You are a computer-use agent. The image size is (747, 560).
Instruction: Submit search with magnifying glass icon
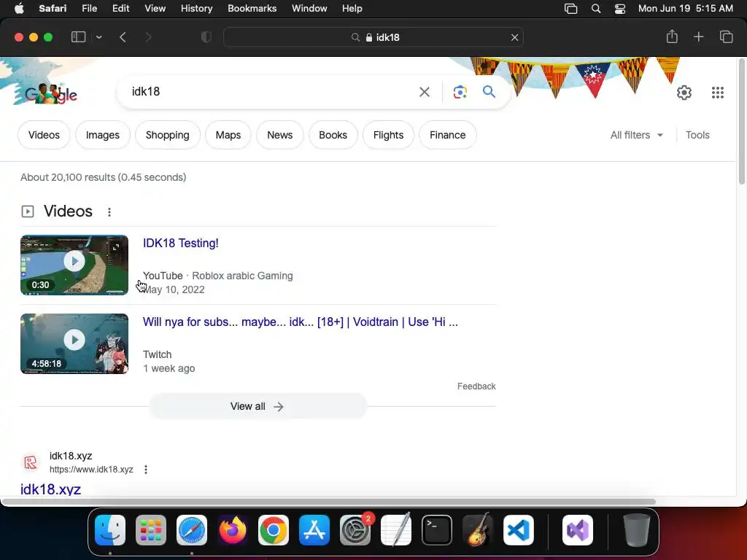point(489,91)
